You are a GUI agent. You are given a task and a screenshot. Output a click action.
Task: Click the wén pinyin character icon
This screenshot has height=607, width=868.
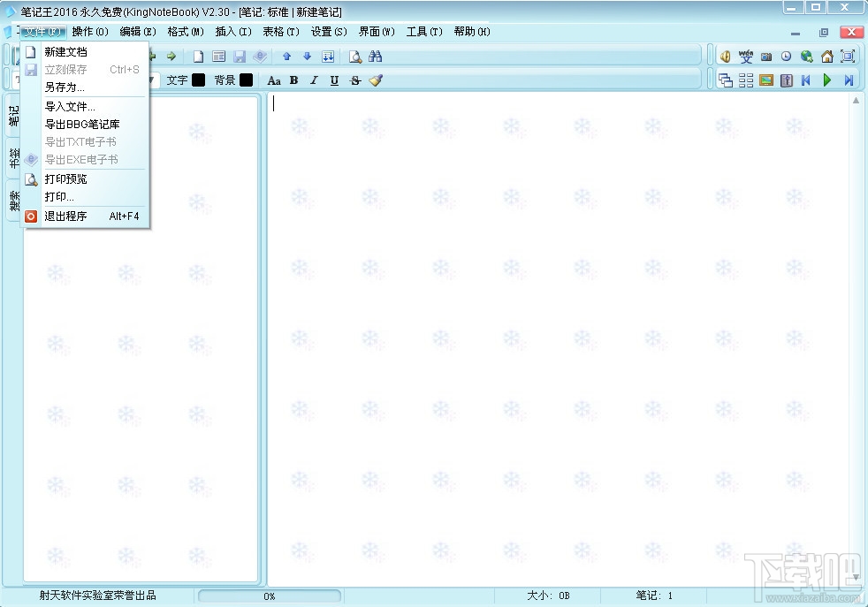tap(746, 57)
